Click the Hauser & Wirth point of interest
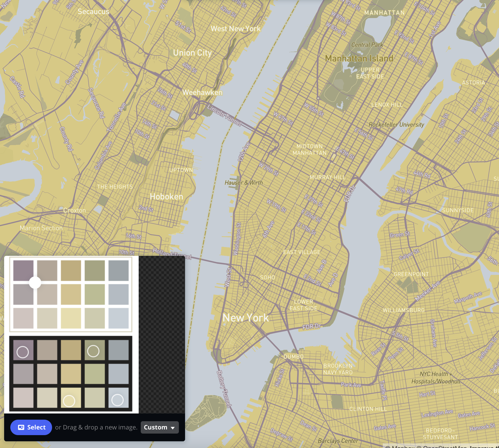 tap(243, 182)
